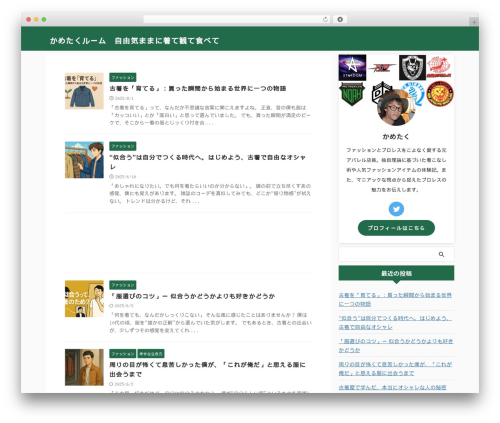Click the clock date icon under 服選びのコツ title
The width and height of the screenshot is (500, 423).
pyautogui.click(x=111, y=306)
